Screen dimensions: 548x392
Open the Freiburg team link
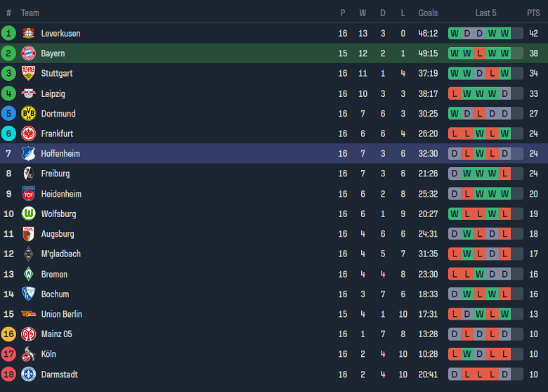tap(56, 174)
